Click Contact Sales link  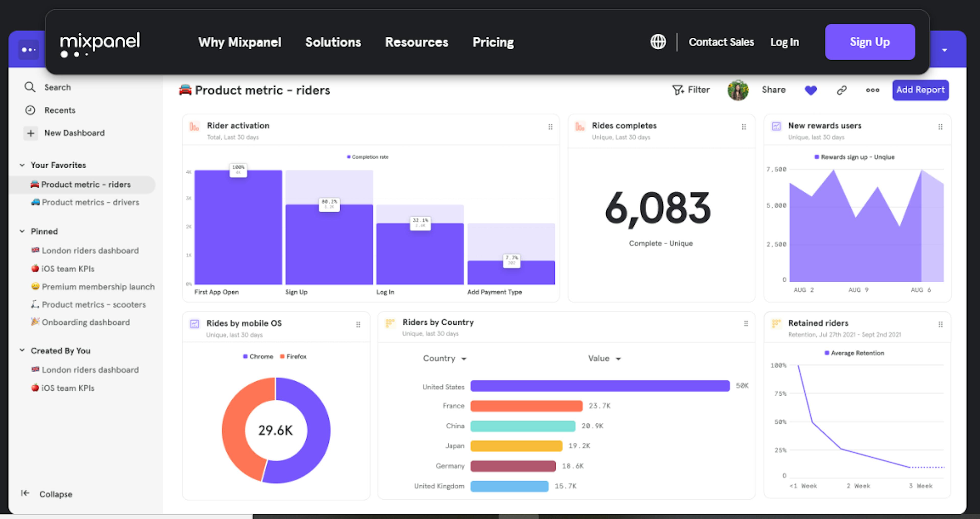pos(721,42)
